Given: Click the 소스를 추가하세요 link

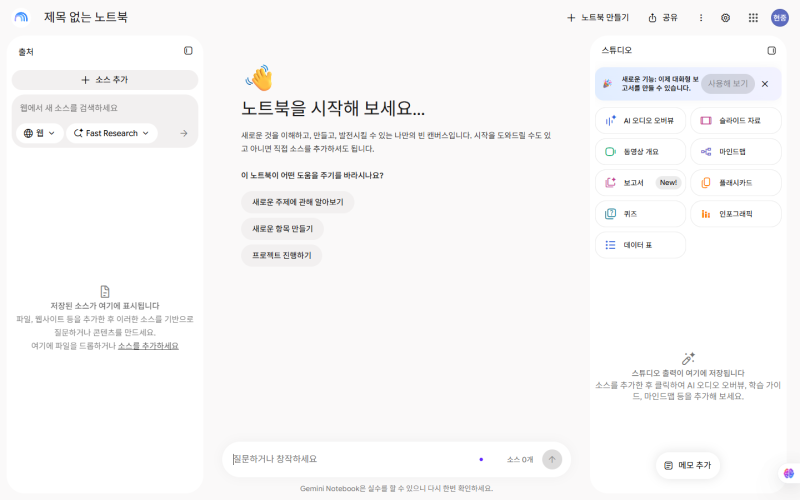Looking at the screenshot, I should pos(148,346).
